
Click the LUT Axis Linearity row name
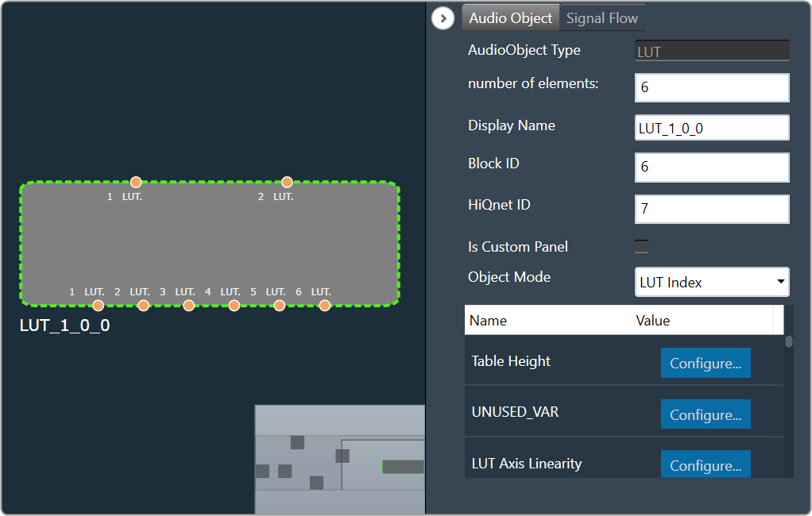tap(527, 464)
